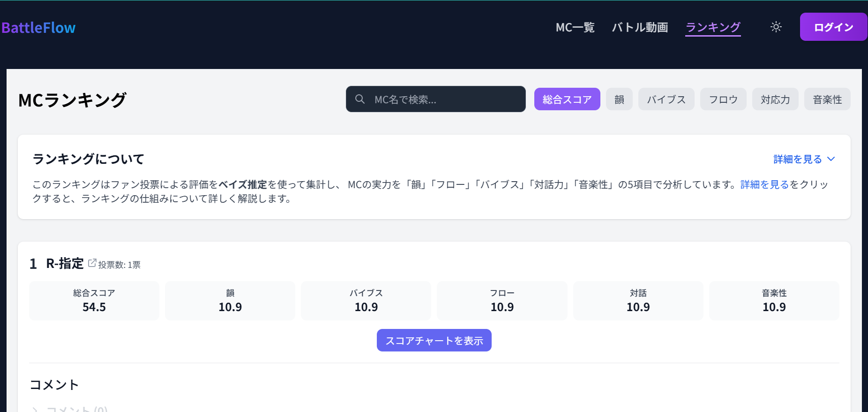868x412 pixels.
Task: Sort ranking by 韻 tab
Action: tap(619, 99)
